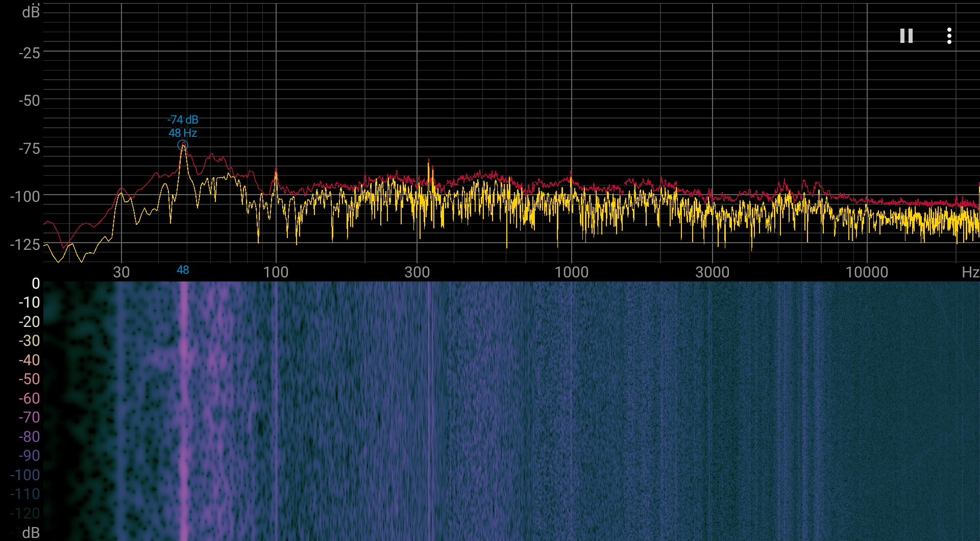
Task: Open the three-dot overflow menu
Action: 949,36
